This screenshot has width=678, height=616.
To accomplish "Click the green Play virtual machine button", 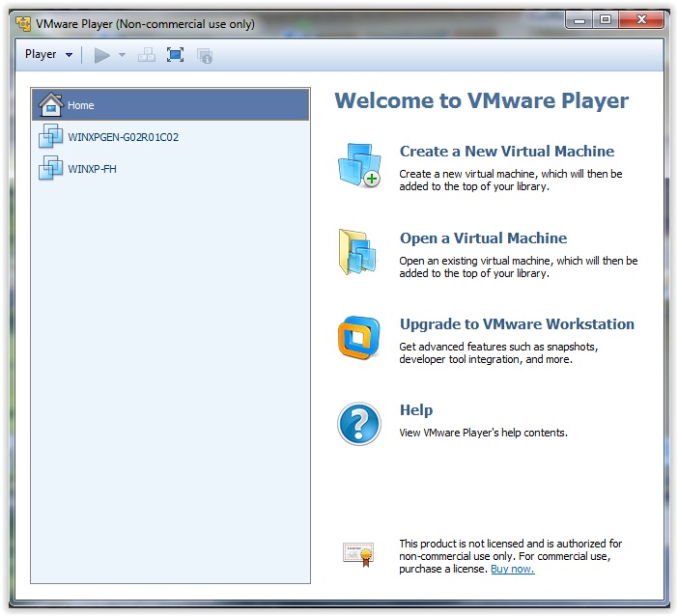I will click(x=102, y=55).
